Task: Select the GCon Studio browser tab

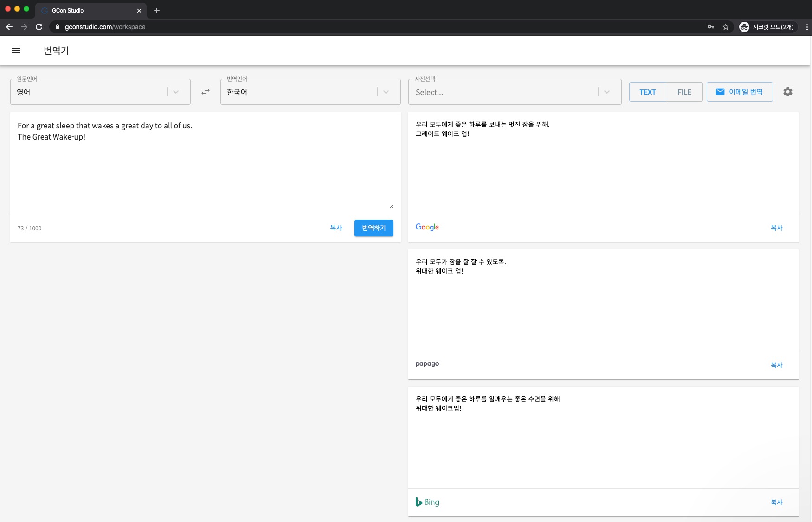Action: [91, 11]
